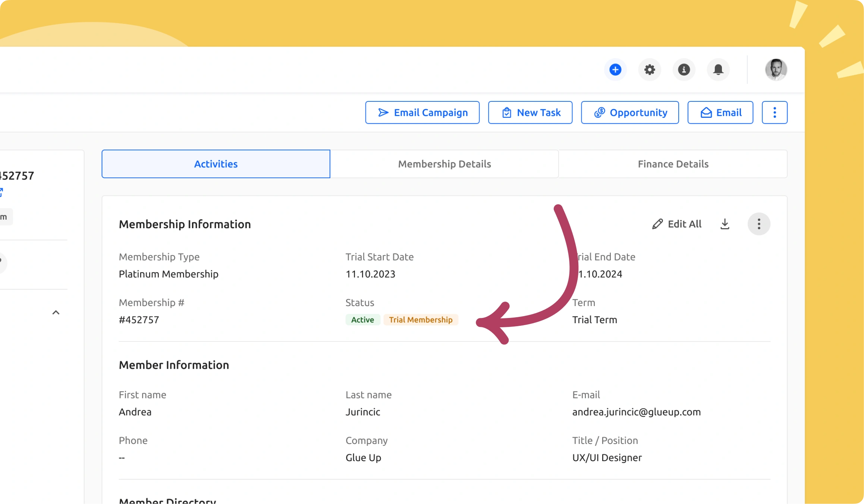Click the Opportunity button
Image resolution: width=864 pixels, height=504 pixels.
click(x=630, y=113)
